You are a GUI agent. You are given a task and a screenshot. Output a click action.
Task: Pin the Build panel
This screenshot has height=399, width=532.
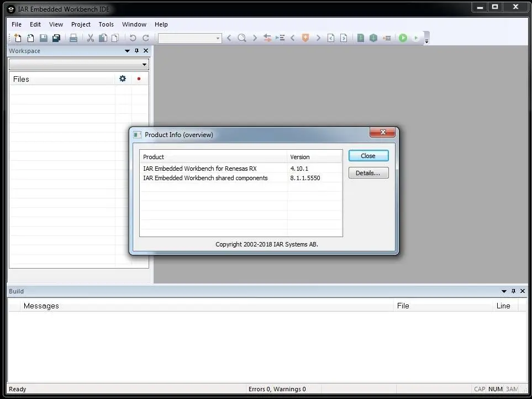[x=513, y=291]
